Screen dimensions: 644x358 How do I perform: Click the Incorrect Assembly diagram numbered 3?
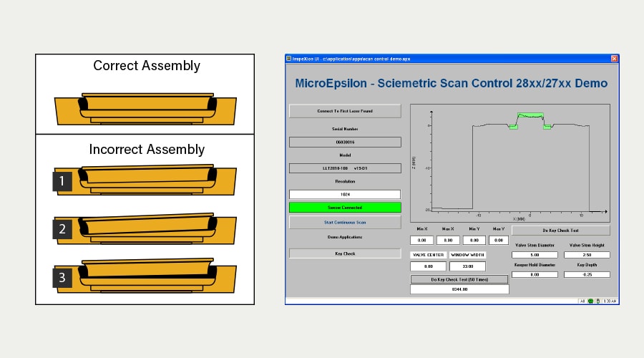click(x=145, y=276)
